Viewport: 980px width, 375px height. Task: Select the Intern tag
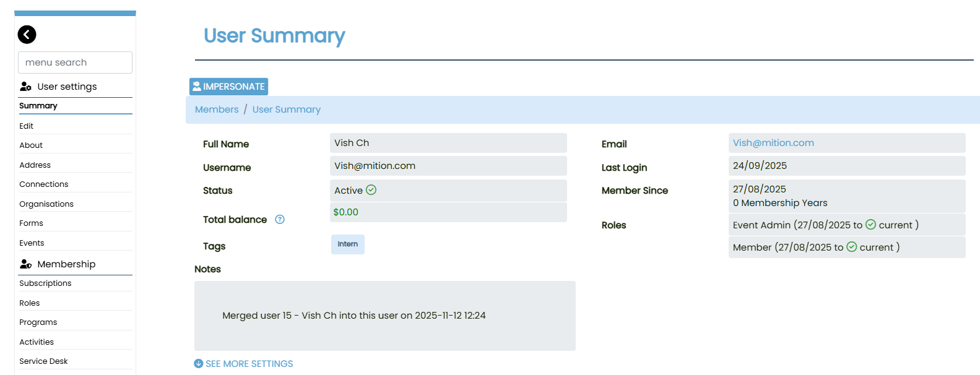[347, 244]
